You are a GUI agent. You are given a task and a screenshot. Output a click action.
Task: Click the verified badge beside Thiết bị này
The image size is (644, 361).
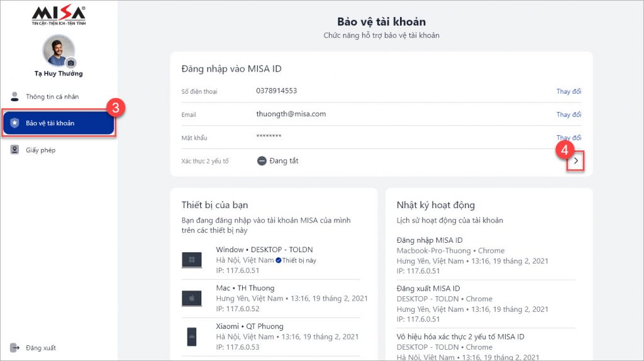[279, 260]
